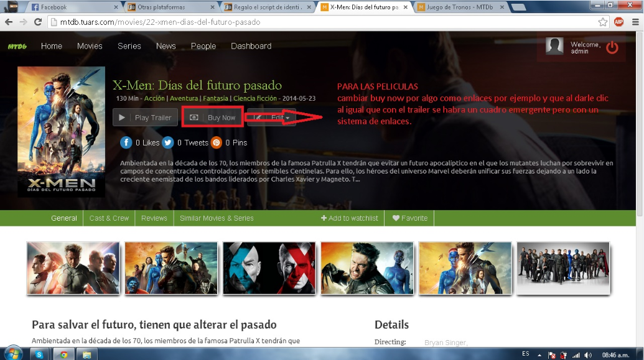644x360 pixels.
Task: Click the red power logout icon
Action: point(612,47)
